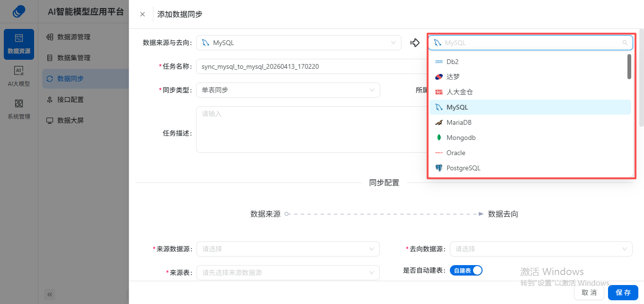Image resolution: width=644 pixels, height=304 pixels.
Task: Open the 来源数据源 dropdown
Action: [288, 249]
